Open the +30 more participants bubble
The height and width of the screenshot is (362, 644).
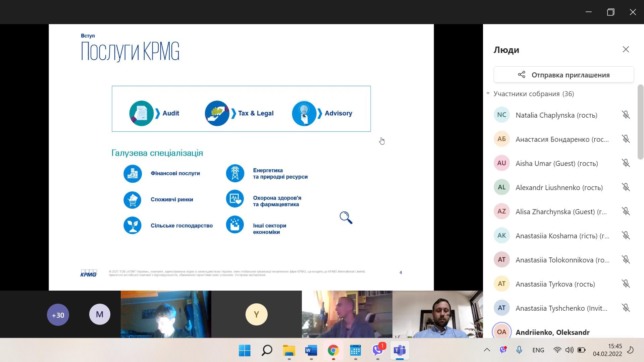click(58, 315)
